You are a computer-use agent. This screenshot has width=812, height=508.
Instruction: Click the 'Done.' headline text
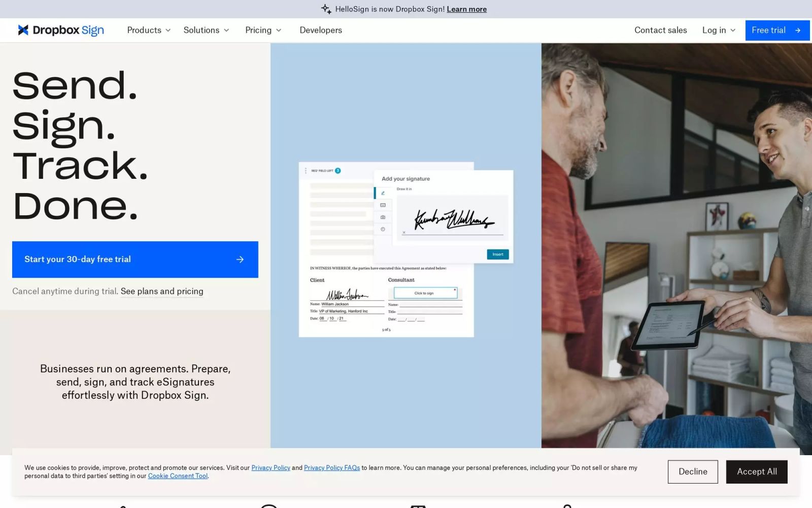pyautogui.click(x=75, y=206)
